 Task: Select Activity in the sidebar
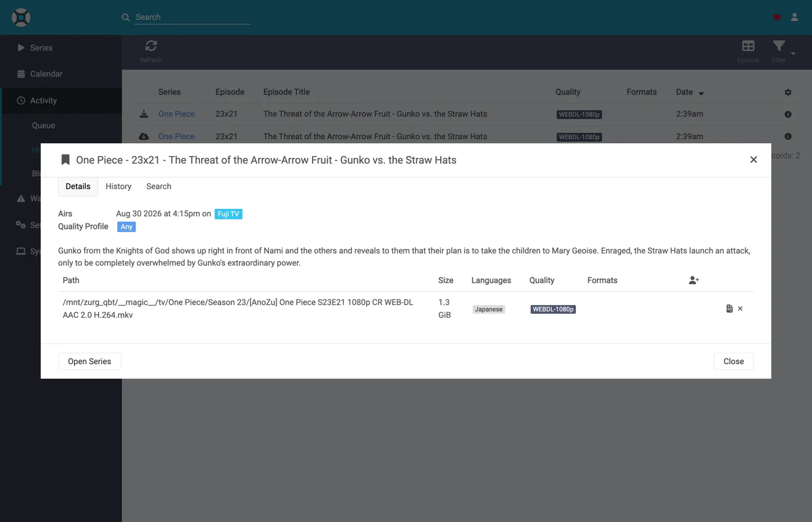coord(61,100)
